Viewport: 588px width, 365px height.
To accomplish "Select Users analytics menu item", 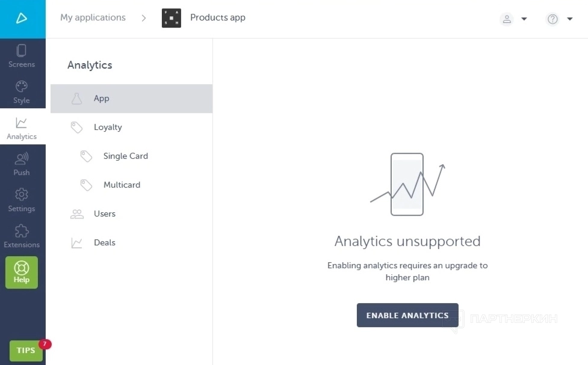I will 105,214.
